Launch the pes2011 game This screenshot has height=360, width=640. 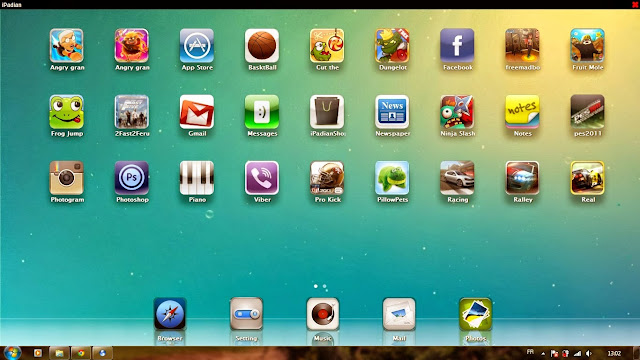(587, 112)
